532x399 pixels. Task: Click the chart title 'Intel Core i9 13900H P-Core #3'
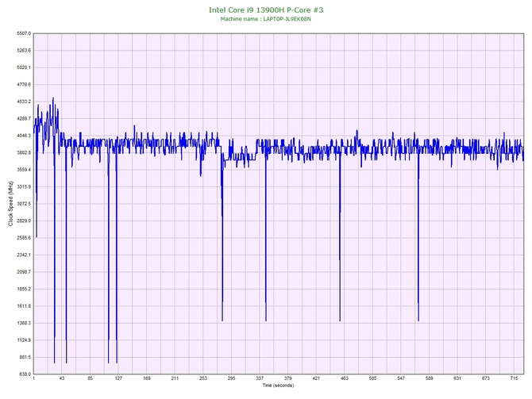[266, 10]
